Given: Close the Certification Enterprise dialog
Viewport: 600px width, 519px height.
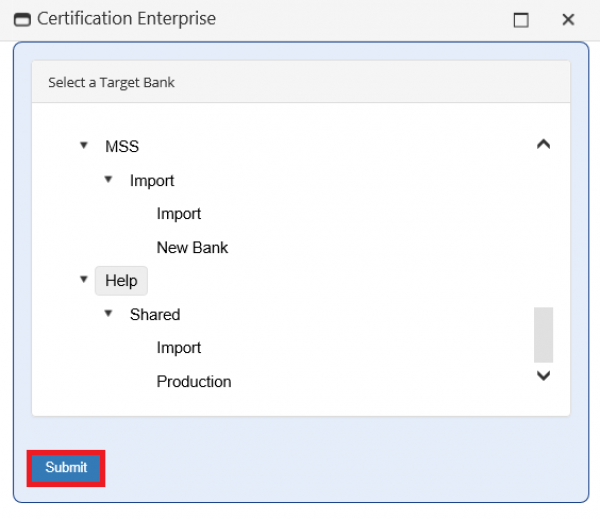Looking at the screenshot, I should click(568, 20).
